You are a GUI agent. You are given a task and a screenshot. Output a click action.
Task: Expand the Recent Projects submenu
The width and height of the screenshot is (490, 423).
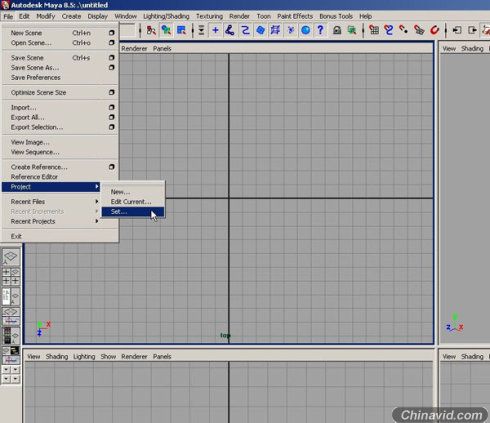click(97, 221)
